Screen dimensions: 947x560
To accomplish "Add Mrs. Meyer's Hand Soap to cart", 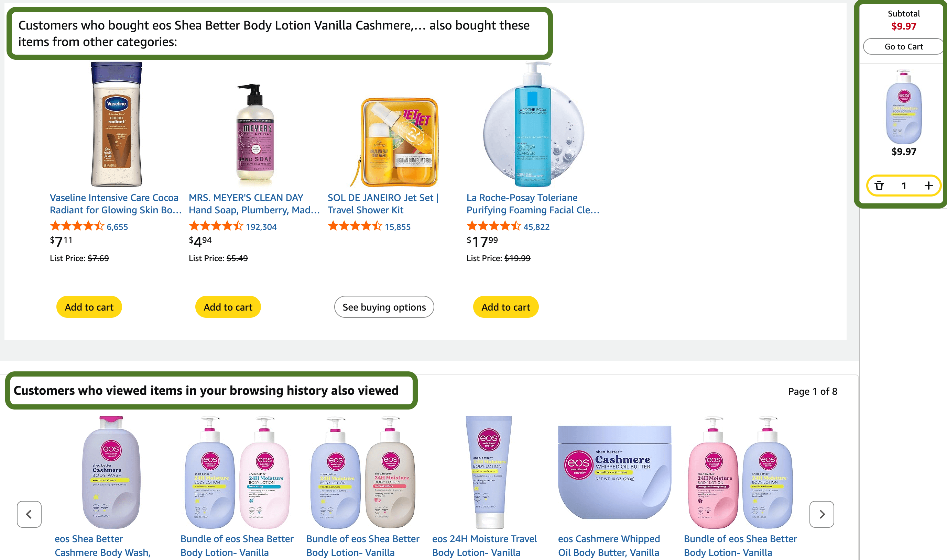I will tap(228, 307).
